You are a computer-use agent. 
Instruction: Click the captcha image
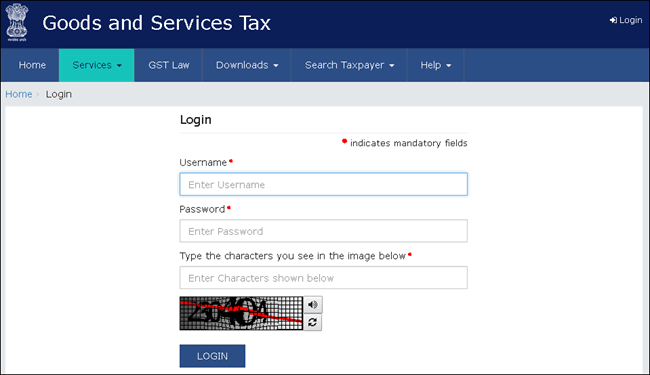click(x=241, y=313)
